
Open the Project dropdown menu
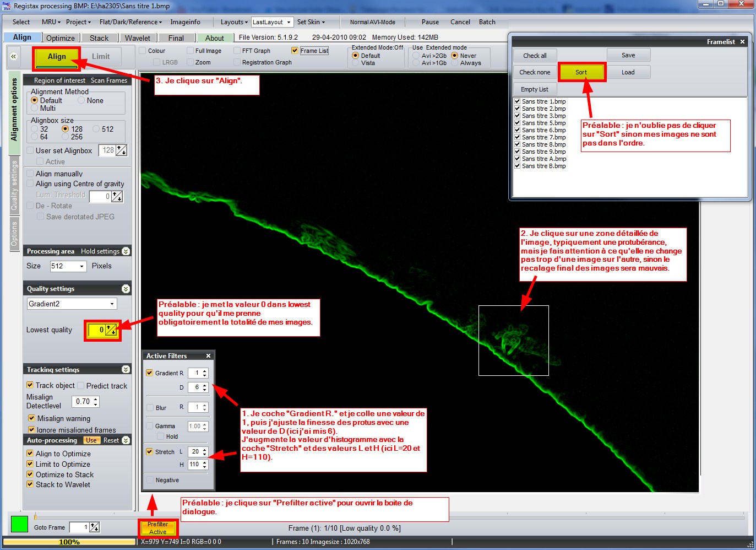(x=78, y=22)
